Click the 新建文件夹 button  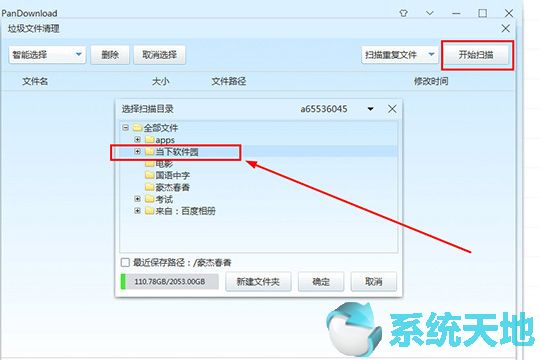[x=258, y=281]
